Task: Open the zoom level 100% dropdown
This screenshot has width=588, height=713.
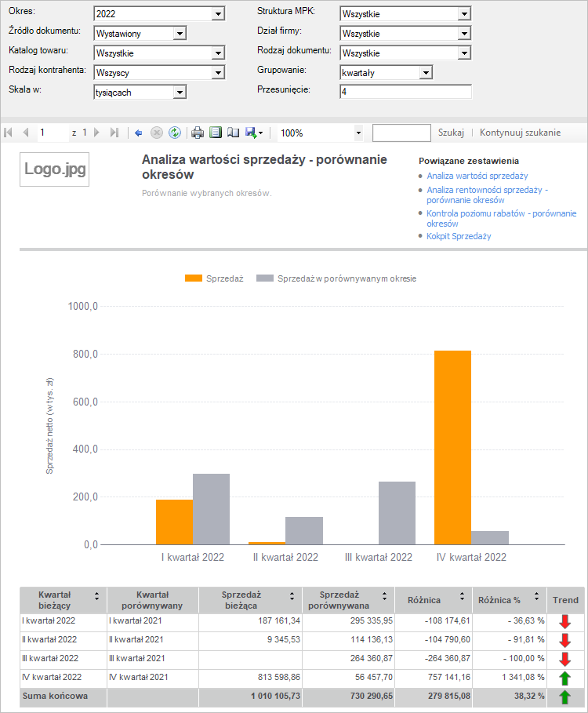Action: tap(358, 133)
